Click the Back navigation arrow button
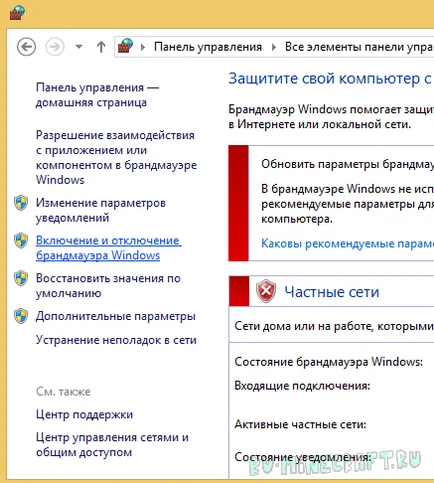 point(26,47)
